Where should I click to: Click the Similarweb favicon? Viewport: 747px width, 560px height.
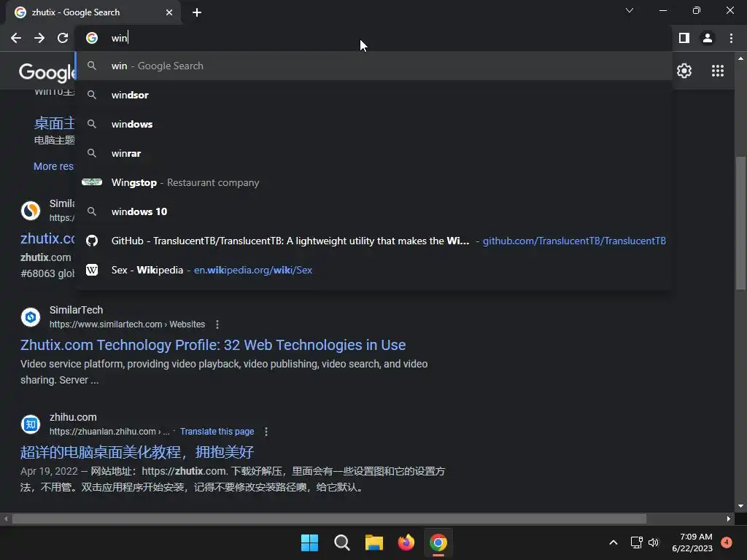tap(31, 211)
